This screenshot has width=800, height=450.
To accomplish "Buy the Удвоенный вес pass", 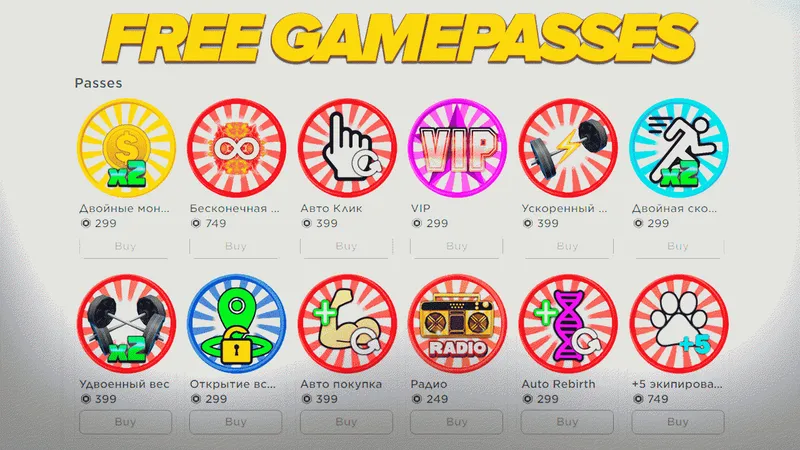I will [126, 422].
